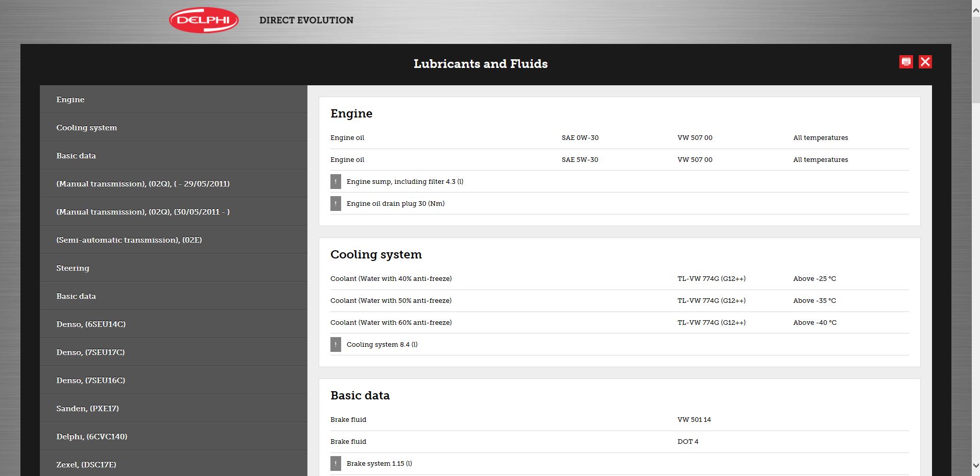The width and height of the screenshot is (980, 476).
Task: Select Denso 6SEU14C compressor entry
Action: click(x=91, y=324)
